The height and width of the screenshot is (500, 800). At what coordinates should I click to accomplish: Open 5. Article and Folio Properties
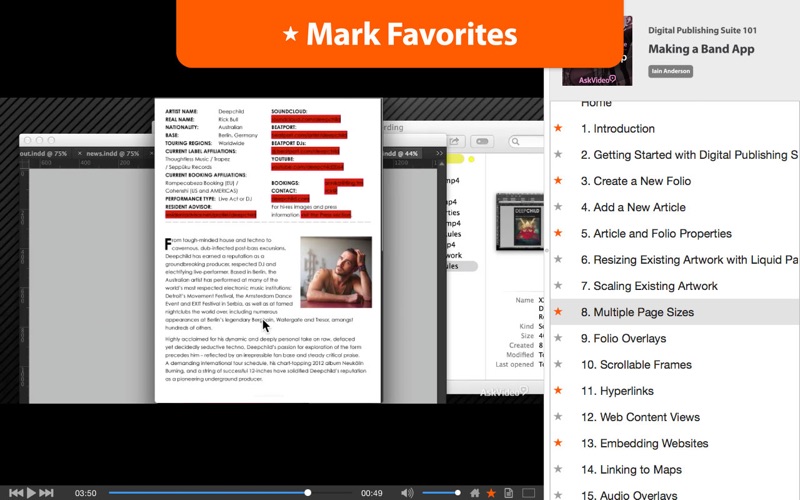click(x=656, y=234)
